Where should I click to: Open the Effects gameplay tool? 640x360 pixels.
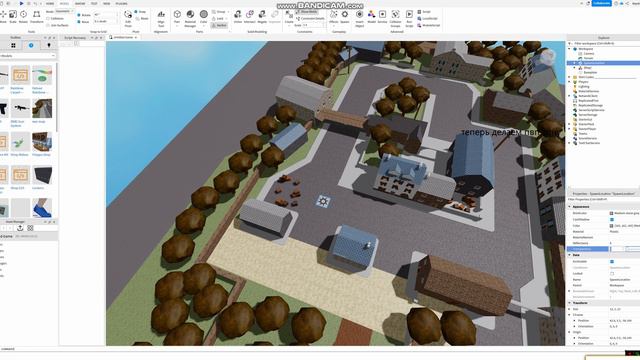coord(334,17)
